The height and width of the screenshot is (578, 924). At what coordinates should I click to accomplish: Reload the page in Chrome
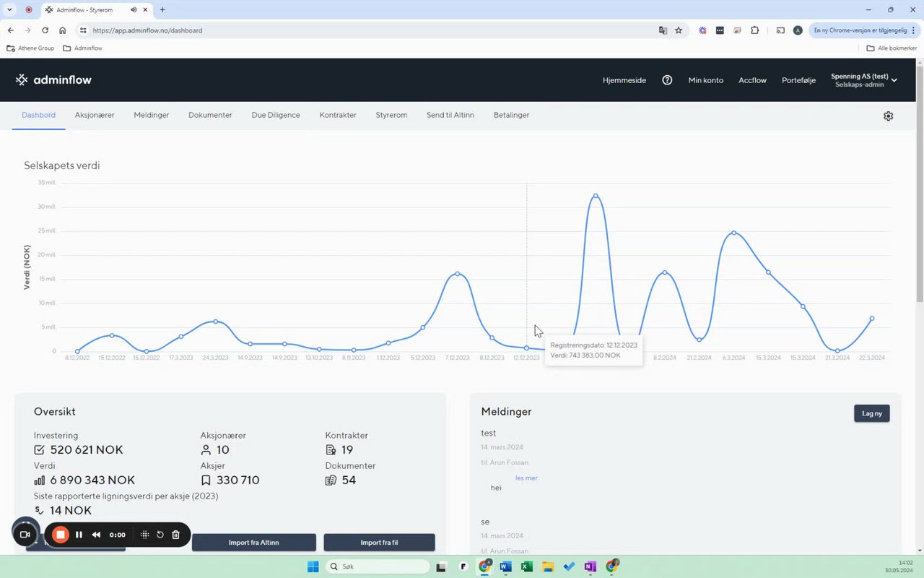pyautogui.click(x=45, y=30)
